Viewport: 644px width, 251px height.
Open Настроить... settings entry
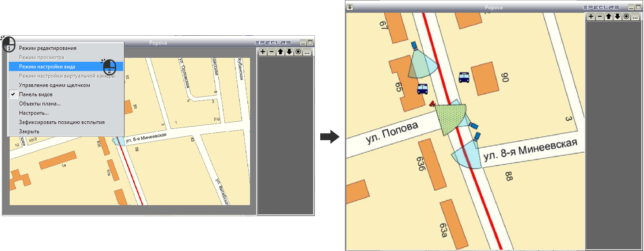[65, 113]
